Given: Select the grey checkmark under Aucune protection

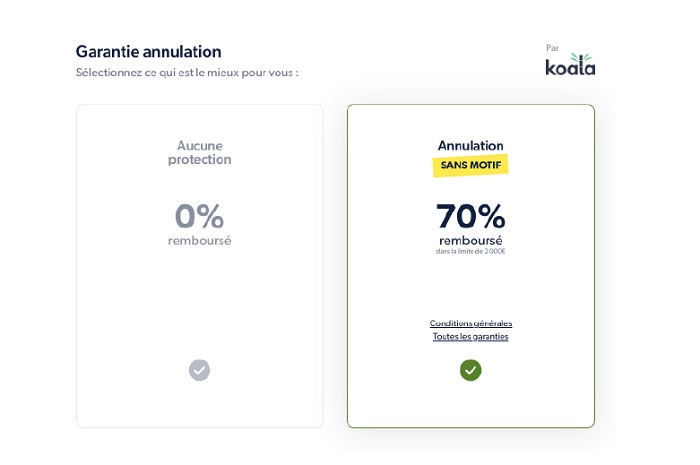Looking at the screenshot, I should tap(200, 370).
